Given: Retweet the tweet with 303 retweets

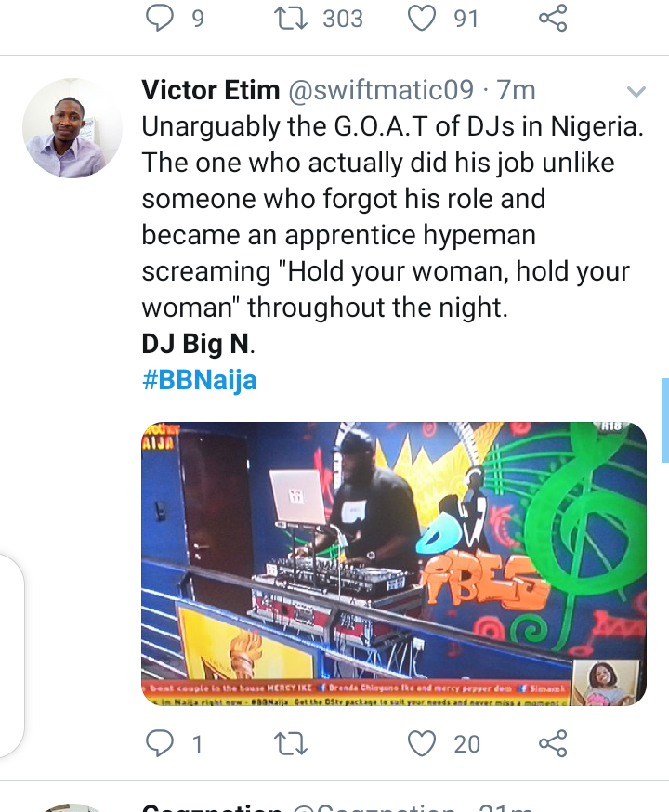Looking at the screenshot, I should click(x=291, y=19).
